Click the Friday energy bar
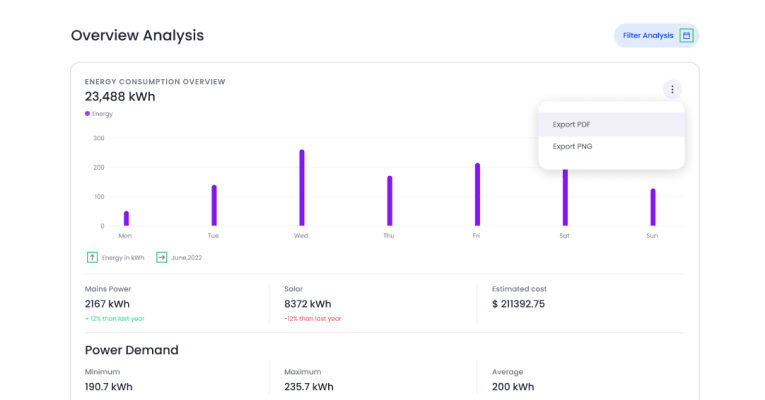This screenshot has height=400, width=765. tap(477, 194)
